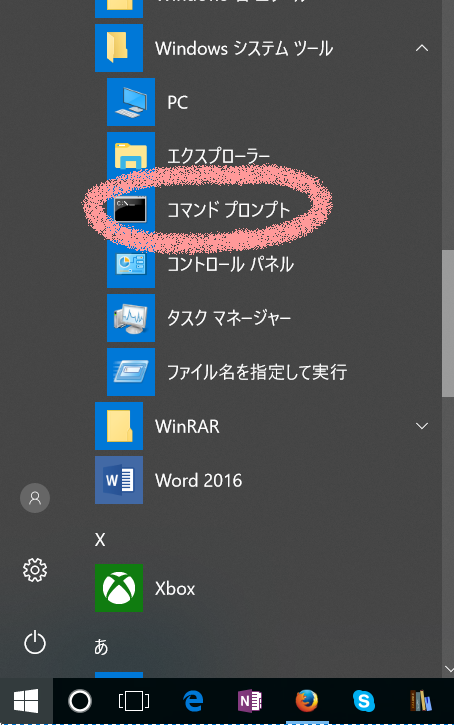Open the books library app in taskbar
The image size is (454, 725).
[420, 701]
